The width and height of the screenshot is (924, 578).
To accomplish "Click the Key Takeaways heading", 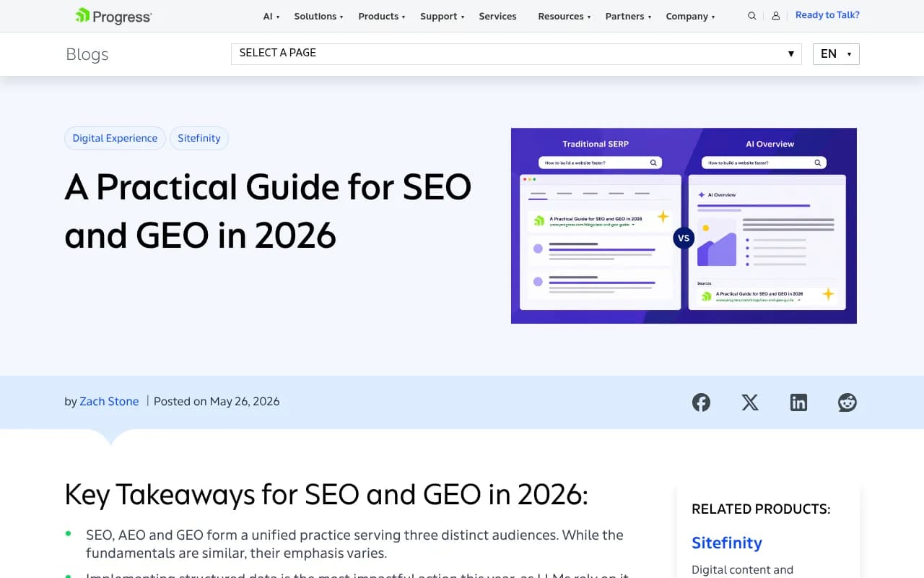I will click(326, 495).
